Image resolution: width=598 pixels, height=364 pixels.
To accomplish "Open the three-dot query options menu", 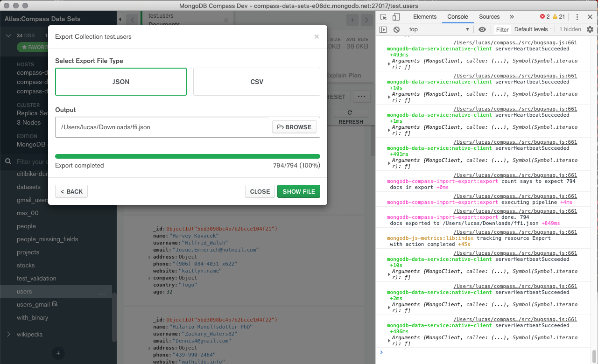I will tap(361, 97).
